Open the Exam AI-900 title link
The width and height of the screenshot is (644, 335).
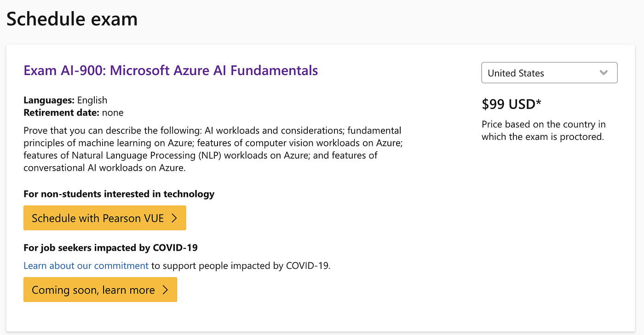tap(171, 70)
